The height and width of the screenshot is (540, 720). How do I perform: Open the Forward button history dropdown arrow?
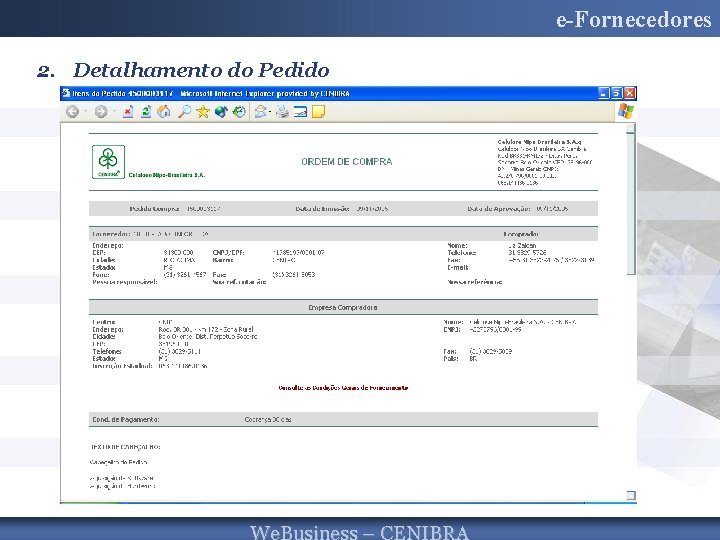[114, 112]
